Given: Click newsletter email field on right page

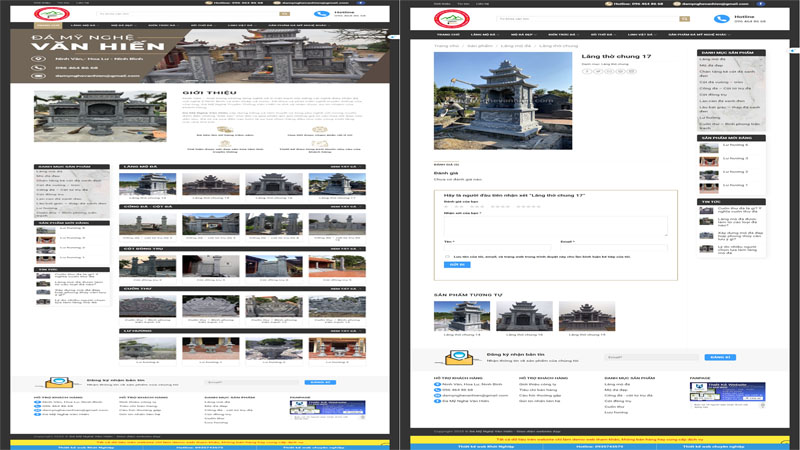Looking at the screenshot, I should tap(652, 357).
